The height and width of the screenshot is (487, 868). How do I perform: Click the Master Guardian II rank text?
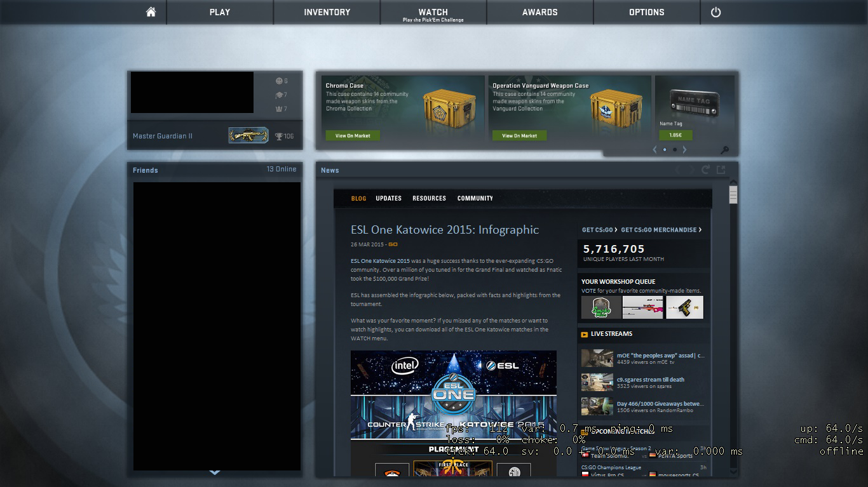163,136
